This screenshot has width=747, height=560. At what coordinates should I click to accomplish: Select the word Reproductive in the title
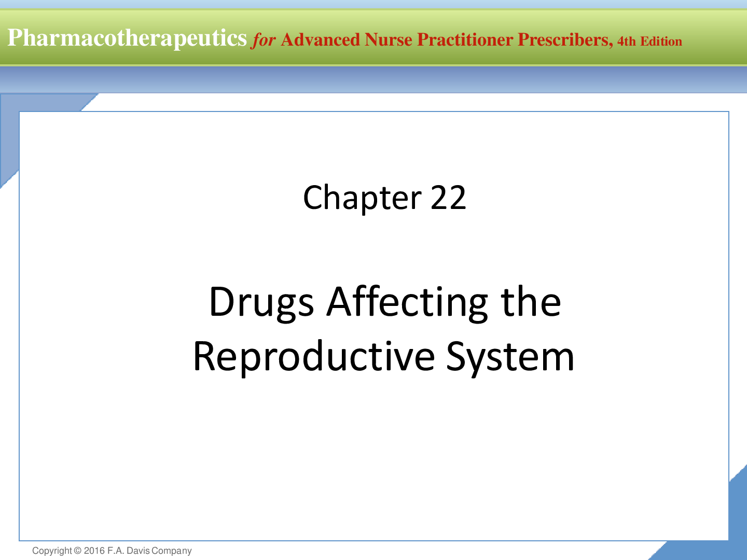click(x=313, y=357)
